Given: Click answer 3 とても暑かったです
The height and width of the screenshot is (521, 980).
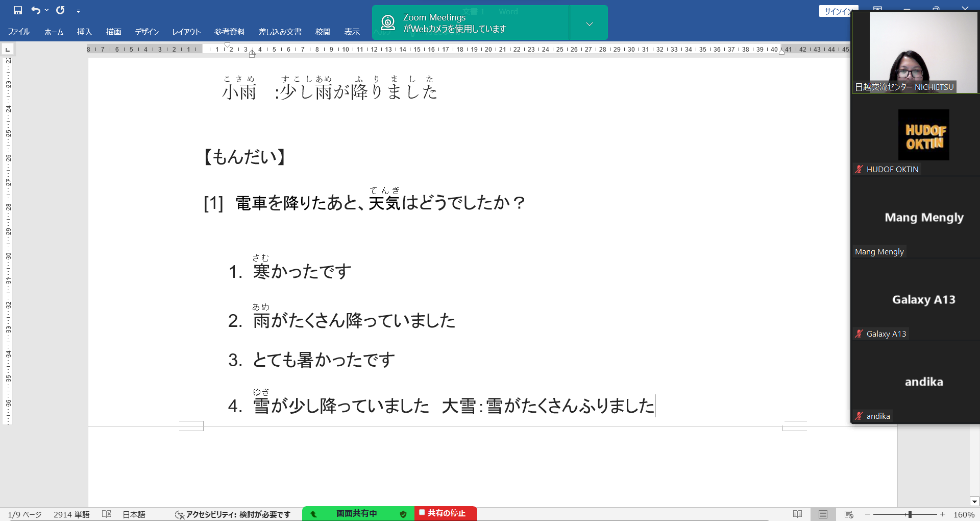Looking at the screenshot, I should [324, 360].
